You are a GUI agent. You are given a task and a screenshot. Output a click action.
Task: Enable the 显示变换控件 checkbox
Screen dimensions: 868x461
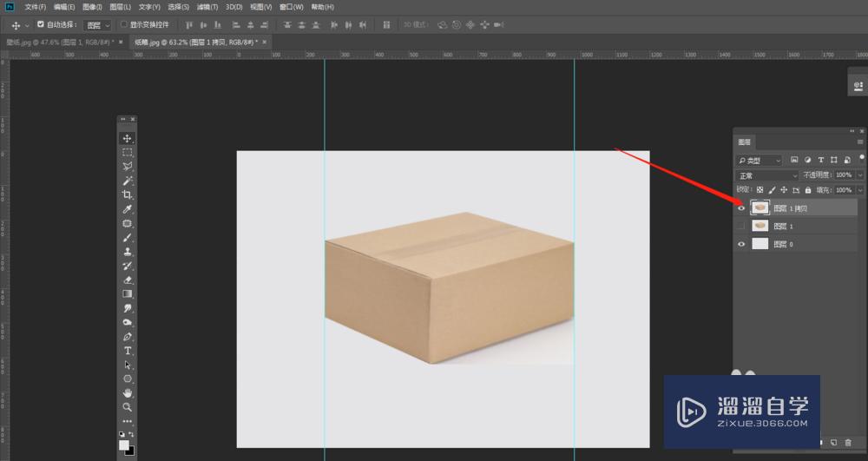[123, 24]
